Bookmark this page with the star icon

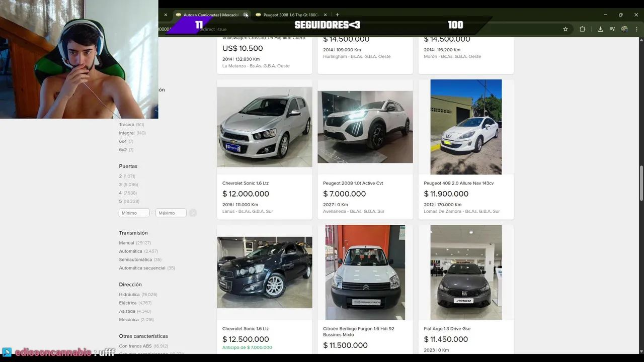pyautogui.click(x=566, y=29)
